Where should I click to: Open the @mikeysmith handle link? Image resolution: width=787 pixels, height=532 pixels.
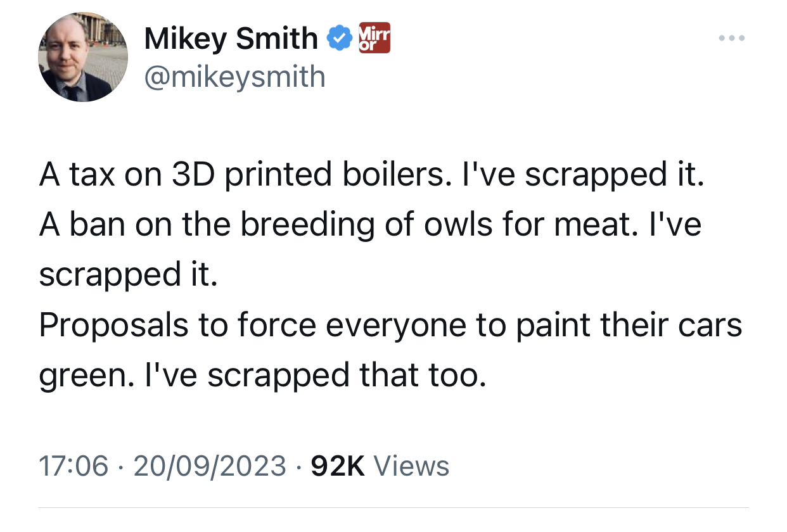234,77
